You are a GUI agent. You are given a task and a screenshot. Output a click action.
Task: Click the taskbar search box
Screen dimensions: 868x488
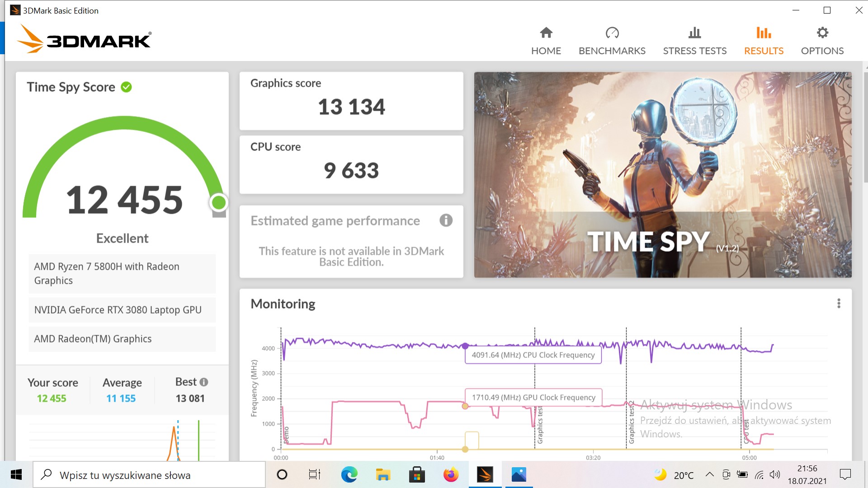point(149,475)
